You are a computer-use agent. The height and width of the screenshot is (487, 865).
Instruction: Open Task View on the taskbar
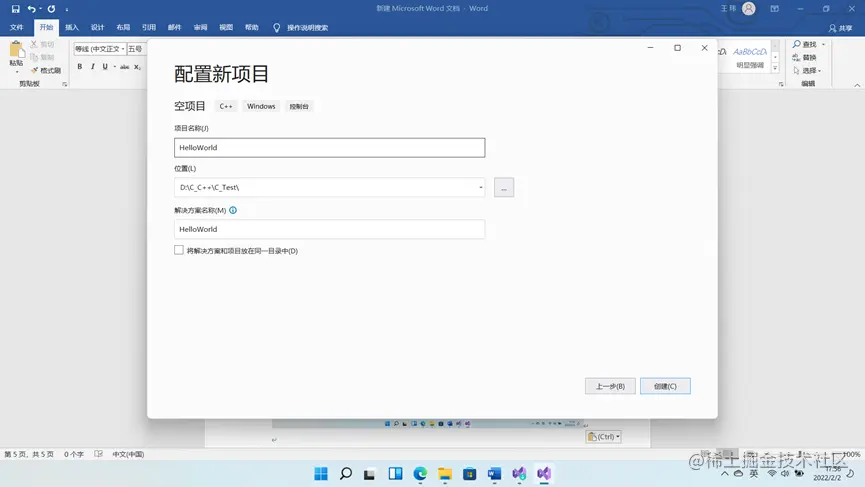point(369,474)
